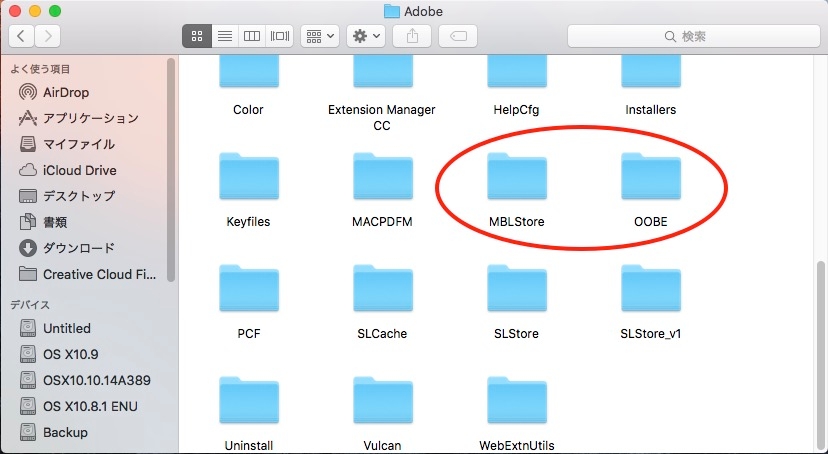Open デスクトップ in sidebar

pos(67,196)
